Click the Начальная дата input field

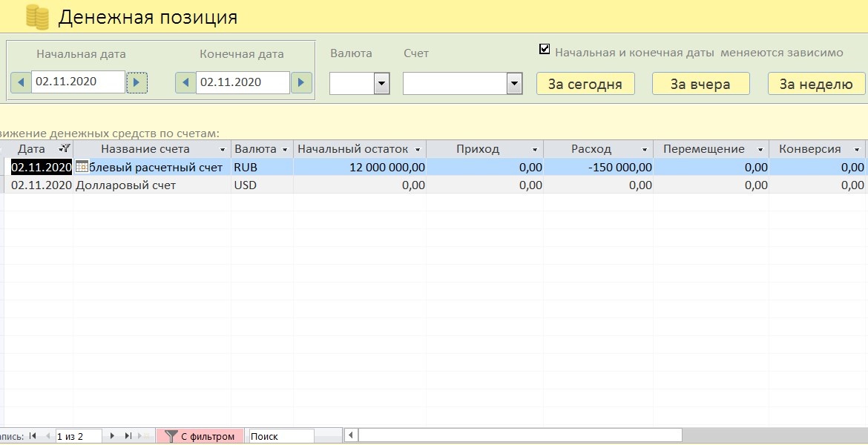coord(78,82)
